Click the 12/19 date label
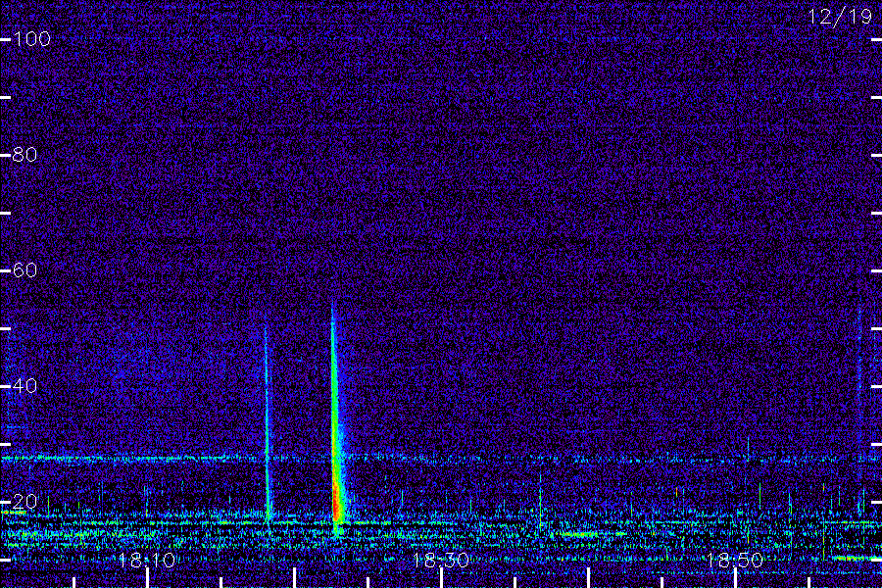Screen dimensions: 882x588 click(841, 17)
